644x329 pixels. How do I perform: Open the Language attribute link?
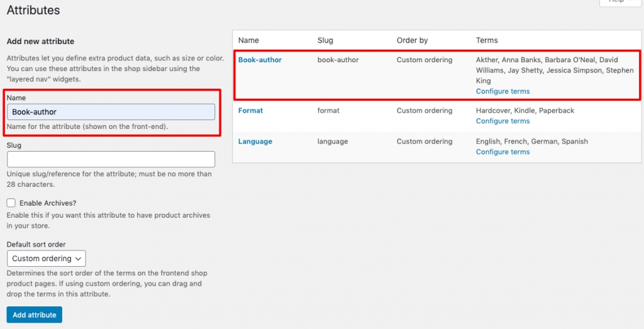pos(255,142)
